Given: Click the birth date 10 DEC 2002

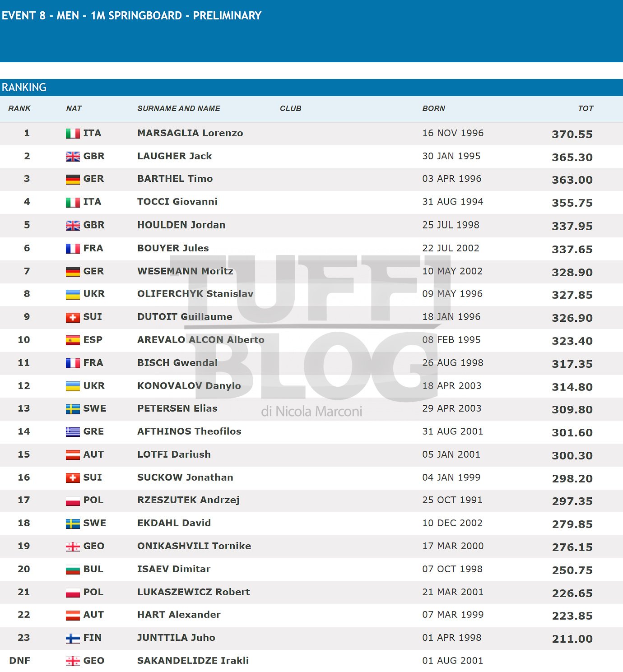Looking at the screenshot, I should pyautogui.click(x=452, y=523).
